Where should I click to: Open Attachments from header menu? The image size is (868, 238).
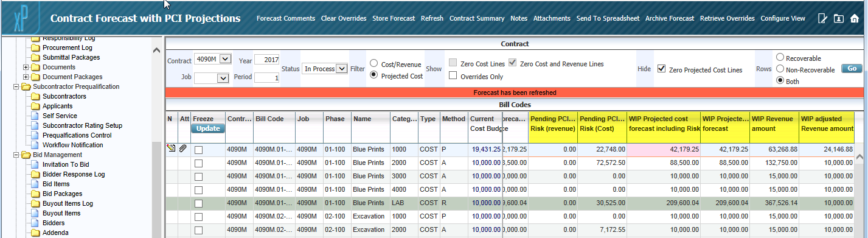click(x=552, y=18)
